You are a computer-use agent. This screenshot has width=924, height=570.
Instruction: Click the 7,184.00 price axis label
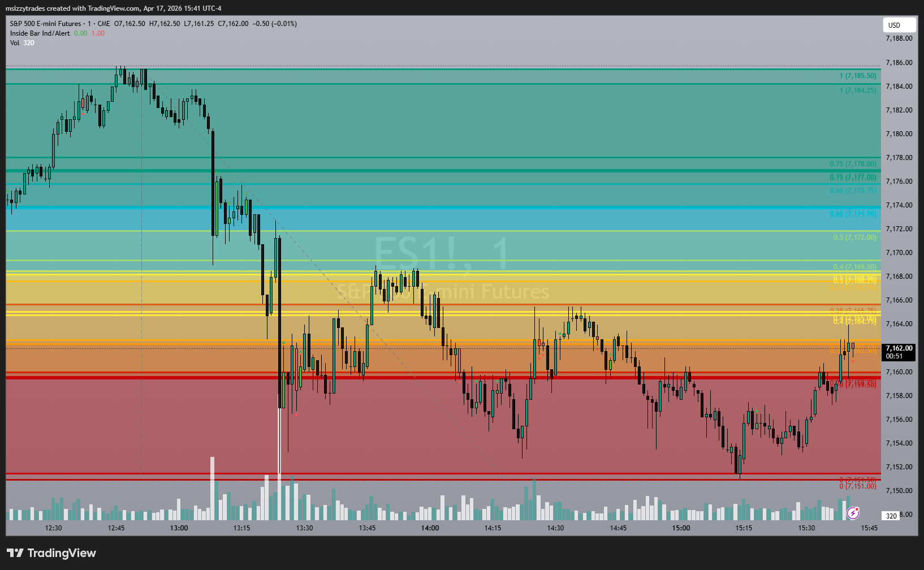point(899,87)
